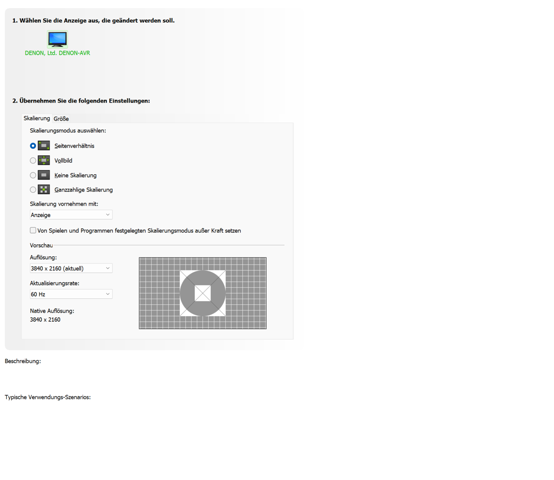Click the Vollbild option label
Image resolution: width=554 pixels, height=480 pixels.
(63, 161)
